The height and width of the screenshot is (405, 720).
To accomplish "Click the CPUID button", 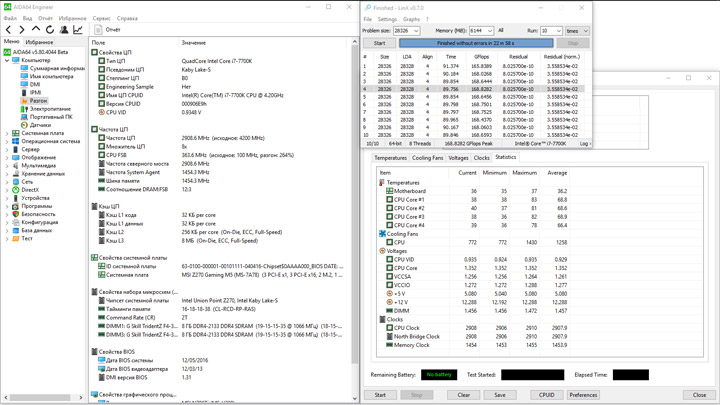I will pyautogui.click(x=547, y=395).
